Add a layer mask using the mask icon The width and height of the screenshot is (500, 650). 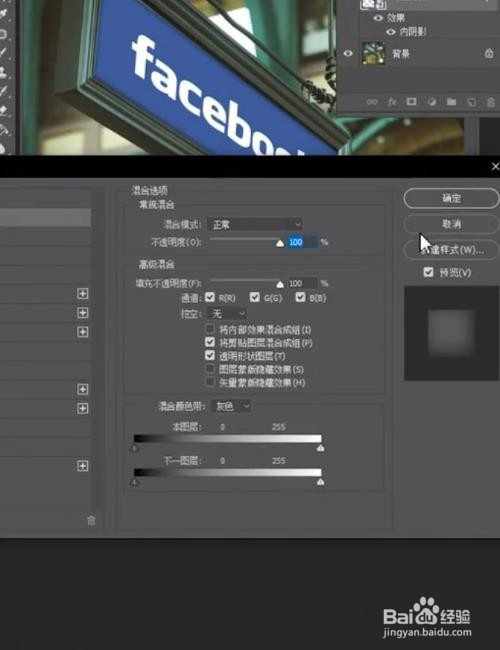(x=411, y=102)
